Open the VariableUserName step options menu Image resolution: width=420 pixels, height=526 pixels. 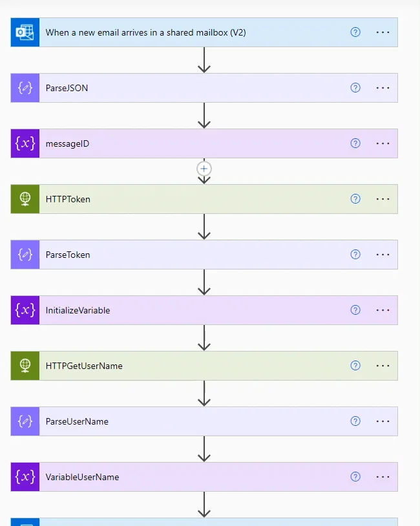pyautogui.click(x=383, y=477)
